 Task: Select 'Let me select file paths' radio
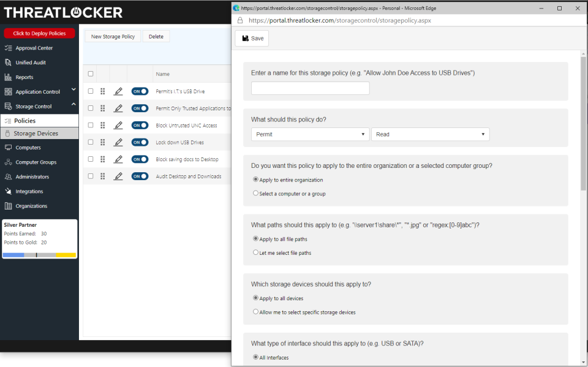point(256,252)
